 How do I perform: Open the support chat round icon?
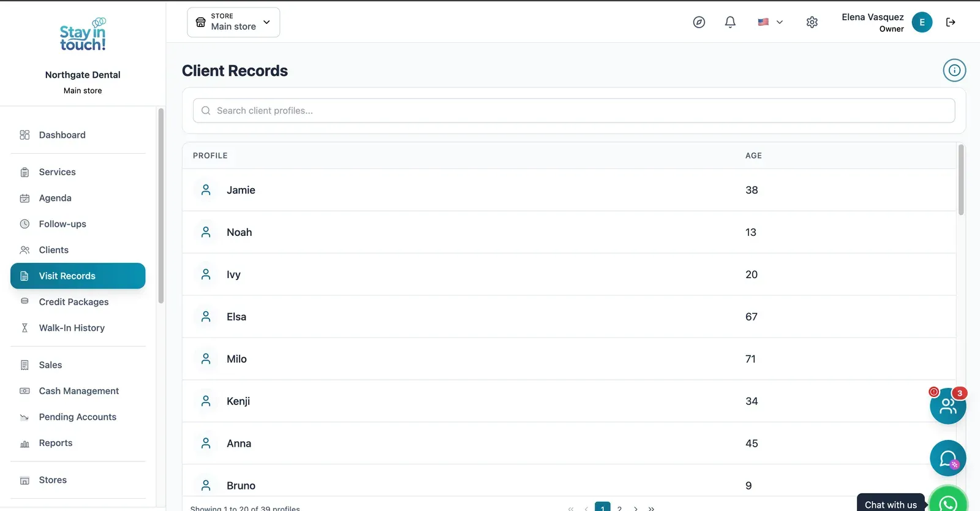click(948, 458)
